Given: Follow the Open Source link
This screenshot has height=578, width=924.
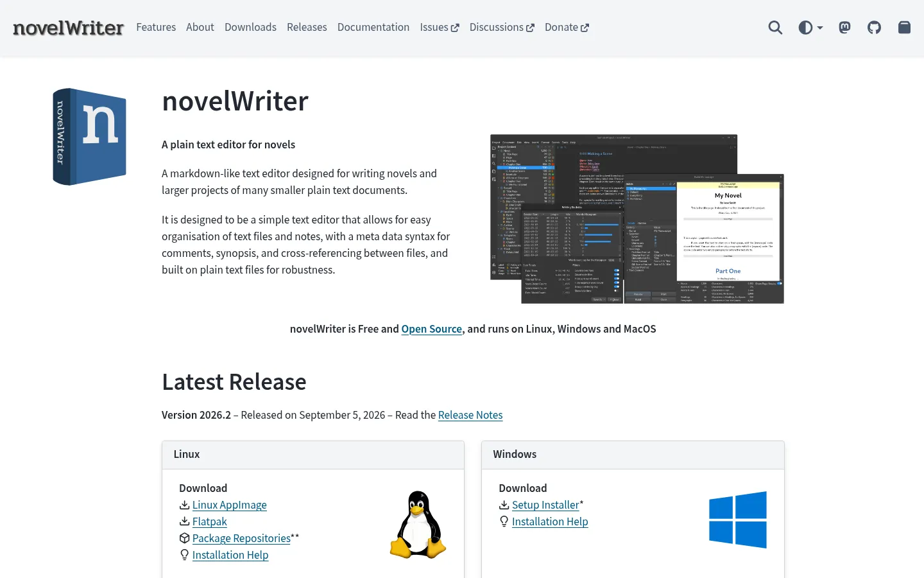Looking at the screenshot, I should pyautogui.click(x=432, y=329).
